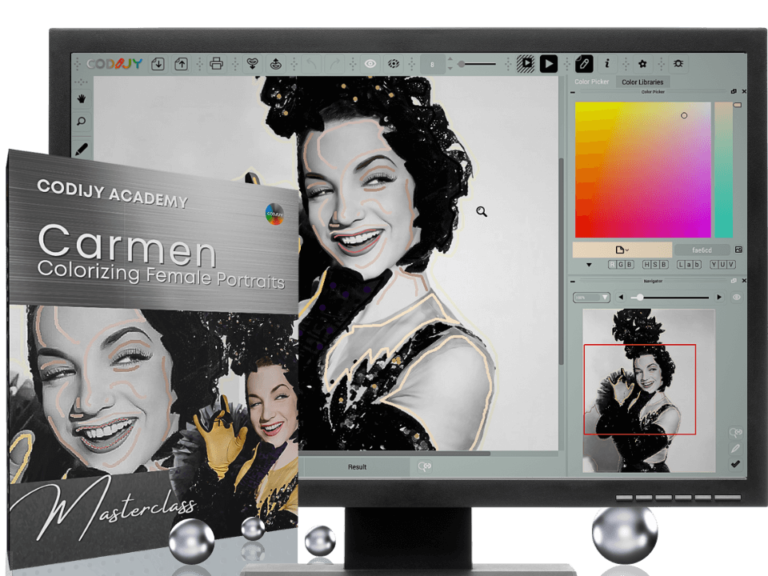Open the info 'i' icon
The image size is (768, 576).
click(607, 64)
